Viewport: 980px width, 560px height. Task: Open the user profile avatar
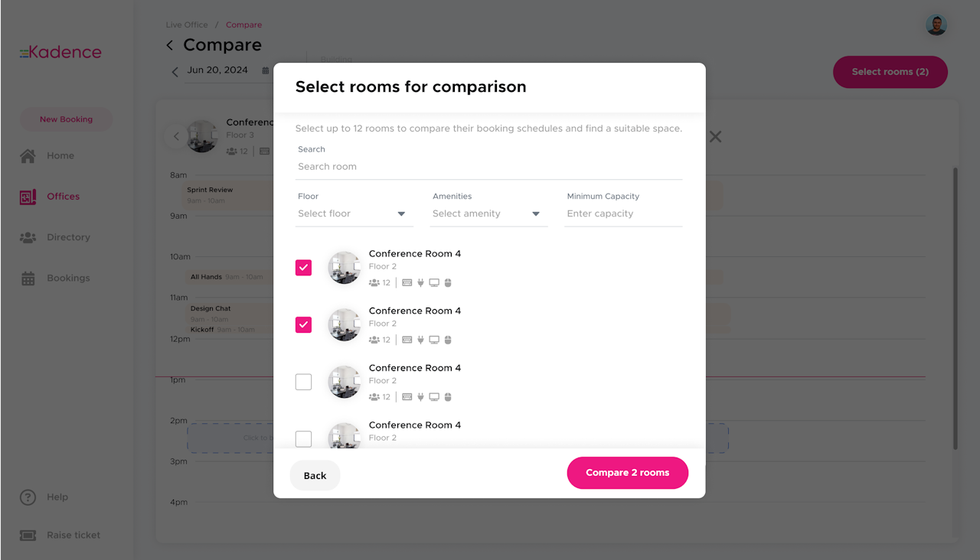coord(936,25)
